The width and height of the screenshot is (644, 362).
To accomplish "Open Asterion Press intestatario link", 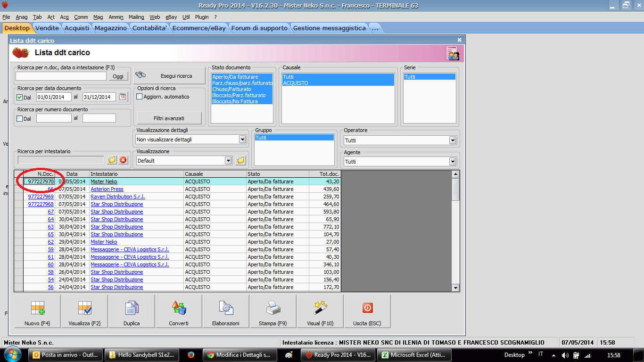I will 107,189.
